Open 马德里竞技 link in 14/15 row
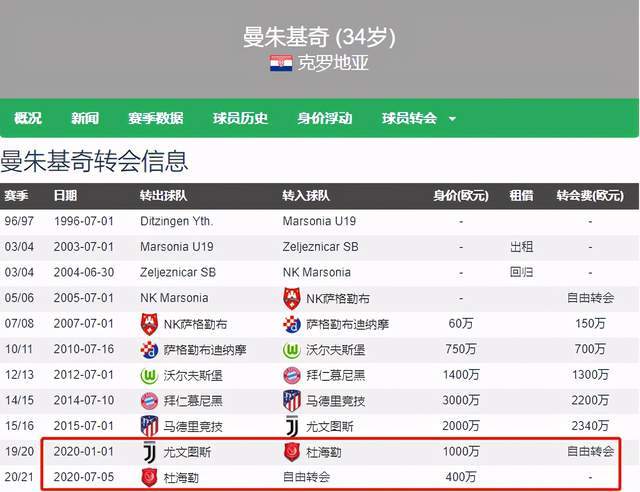The image size is (640, 492). click(336, 401)
